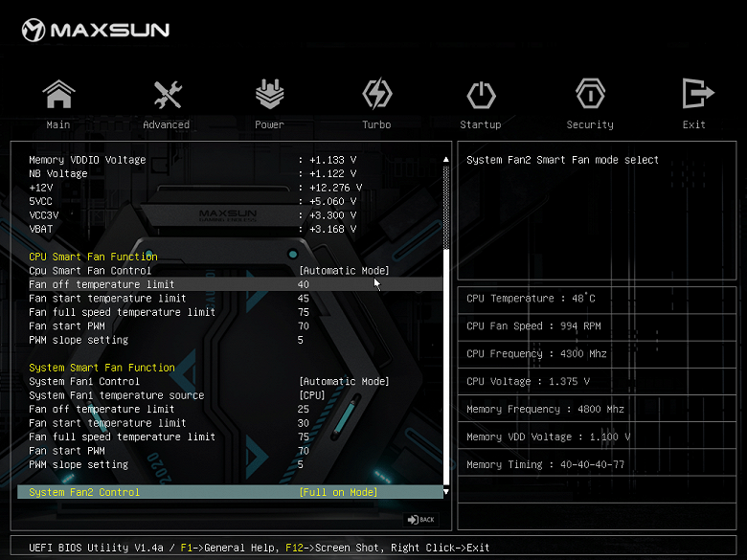Image resolution: width=747 pixels, height=560 pixels.
Task: Open Cpu Smart Fan Control mode dropdown
Action: pyautogui.click(x=344, y=271)
